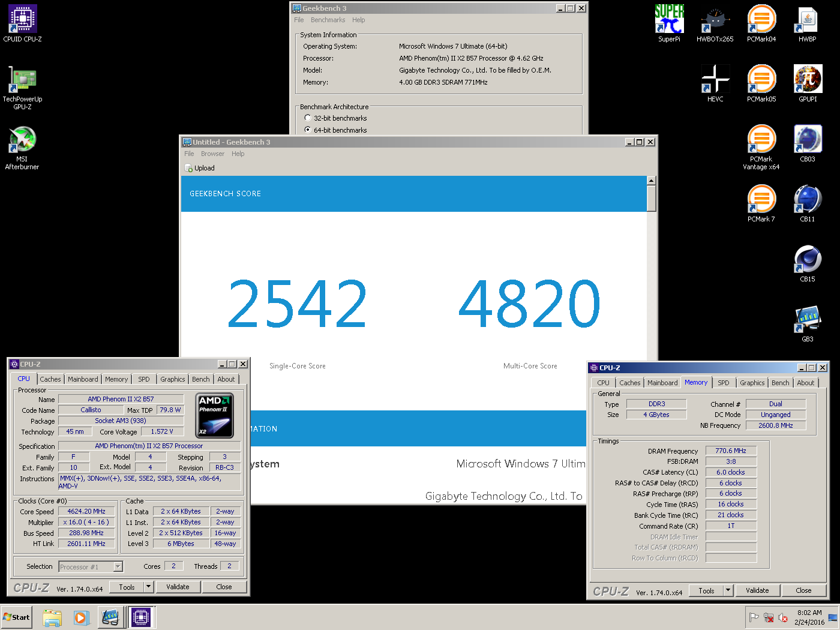Viewport: 840px width, 630px height.
Task: Open PCMark 7 desktop shortcut
Action: [761, 203]
